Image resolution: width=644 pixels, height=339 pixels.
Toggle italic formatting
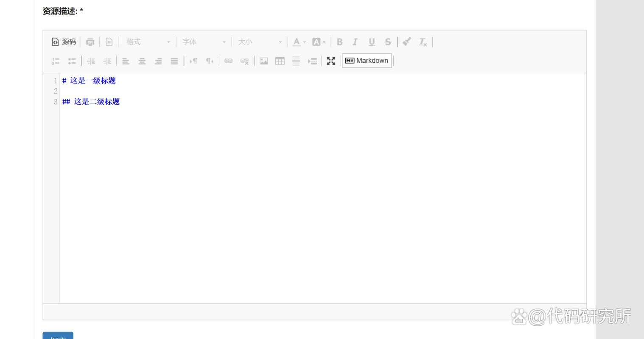(x=355, y=42)
